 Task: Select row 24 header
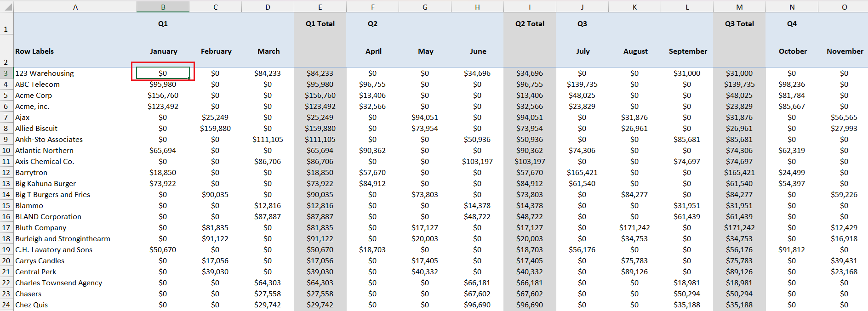point(6,305)
